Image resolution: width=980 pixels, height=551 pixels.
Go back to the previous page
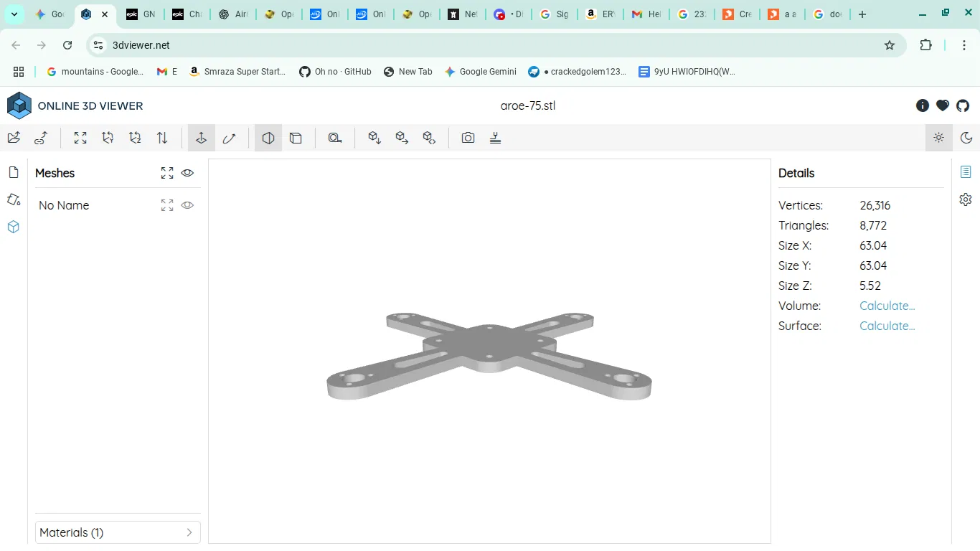coord(16,45)
